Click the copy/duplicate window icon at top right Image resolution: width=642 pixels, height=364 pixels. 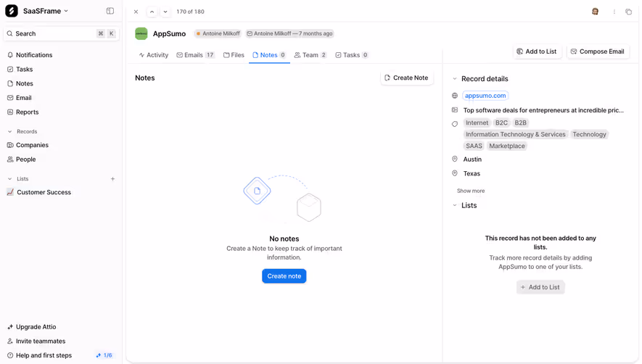click(628, 12)
